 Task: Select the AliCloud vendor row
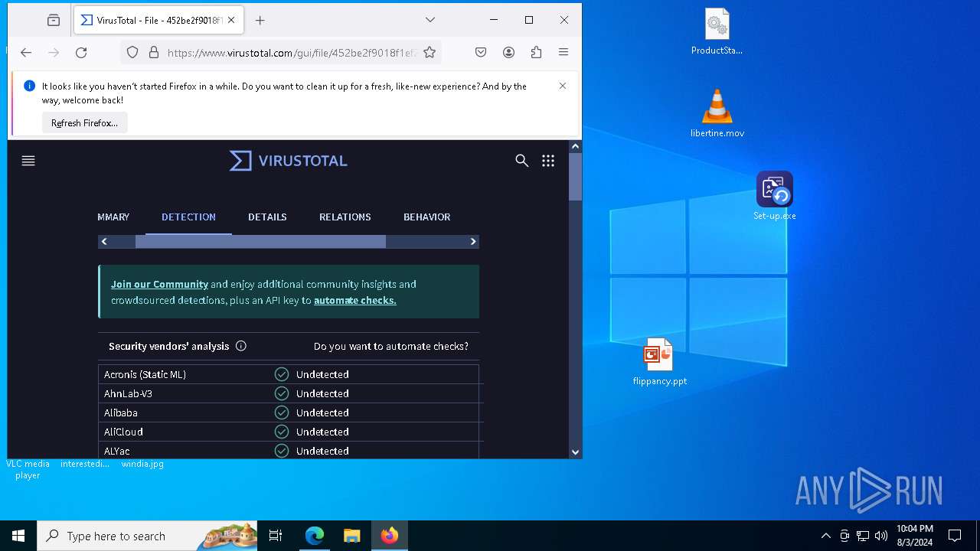(x=289, y=432)
